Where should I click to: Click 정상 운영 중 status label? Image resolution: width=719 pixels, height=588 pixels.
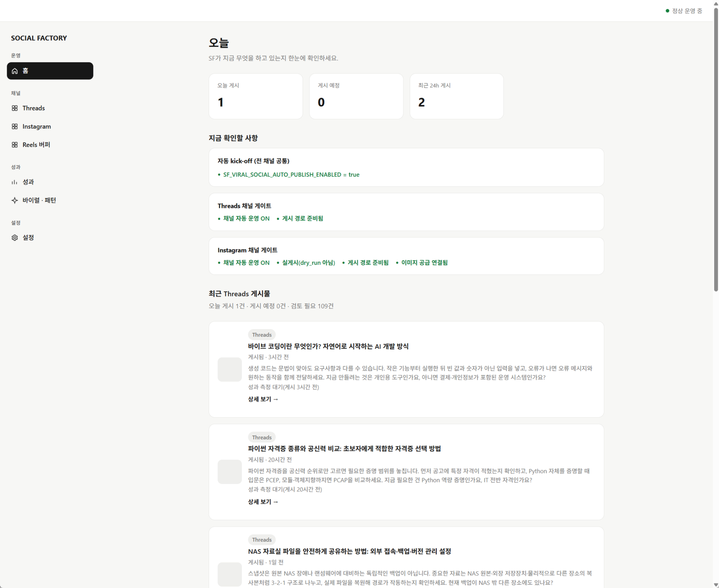pyautogui.click(x=687, y=11)
